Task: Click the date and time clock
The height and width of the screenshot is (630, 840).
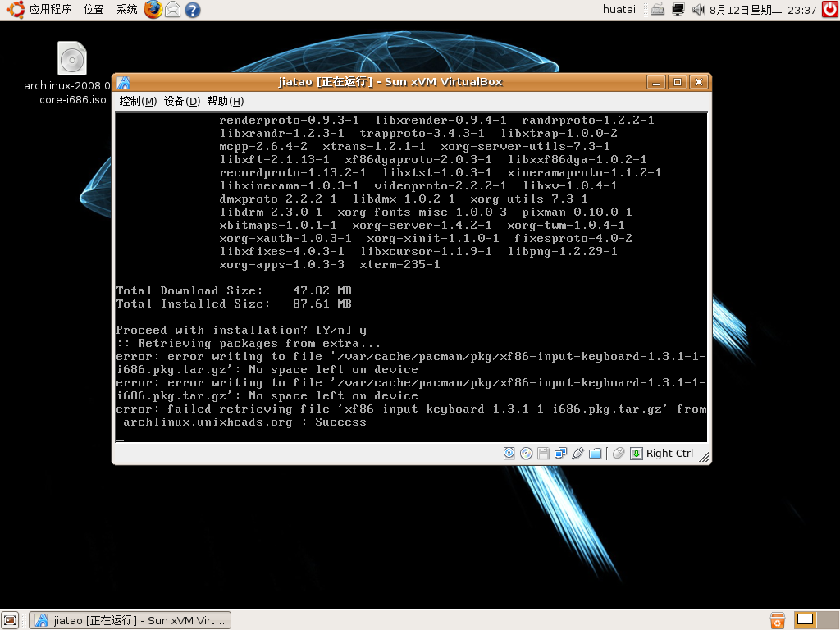Action: pyautogui.click(x=763, y=10)
